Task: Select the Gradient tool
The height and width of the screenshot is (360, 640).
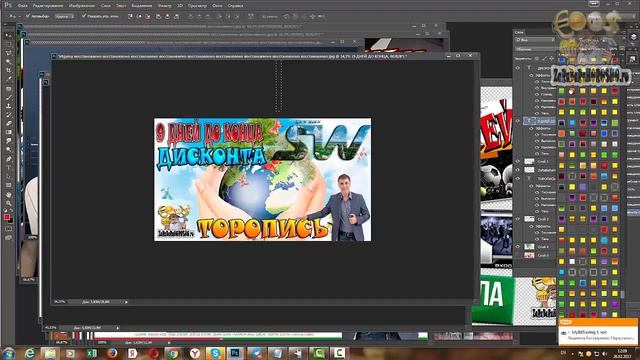Action: [9, 132]
